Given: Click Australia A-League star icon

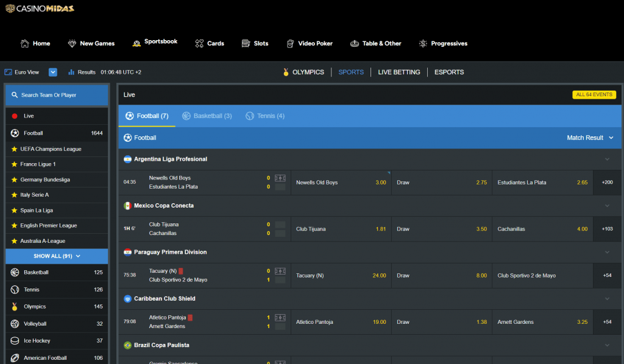Looking at the screenshot, I should tap(15, 241).
